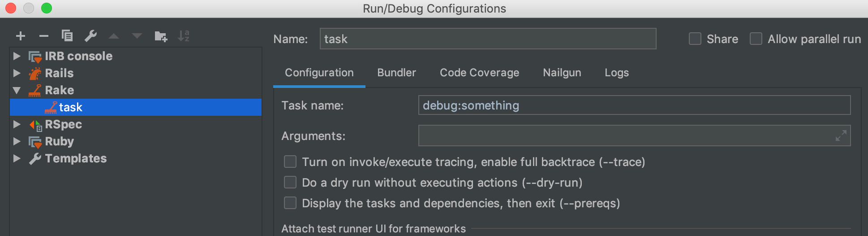Expand the Arguments field editor

841,135
